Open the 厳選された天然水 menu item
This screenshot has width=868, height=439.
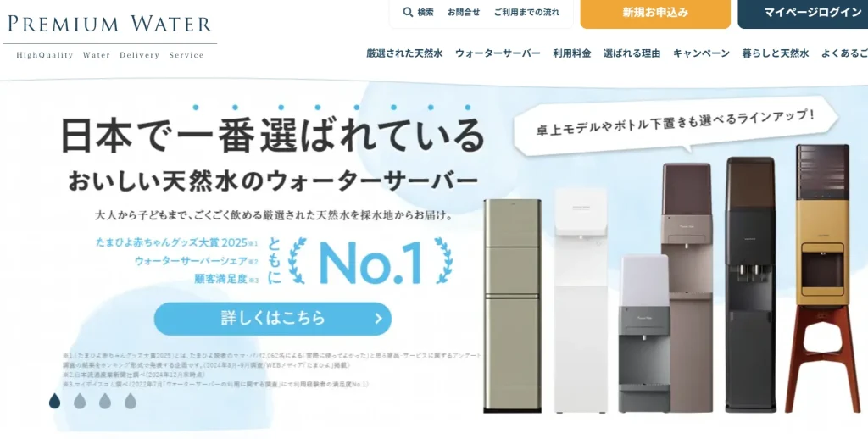[404, 53]
